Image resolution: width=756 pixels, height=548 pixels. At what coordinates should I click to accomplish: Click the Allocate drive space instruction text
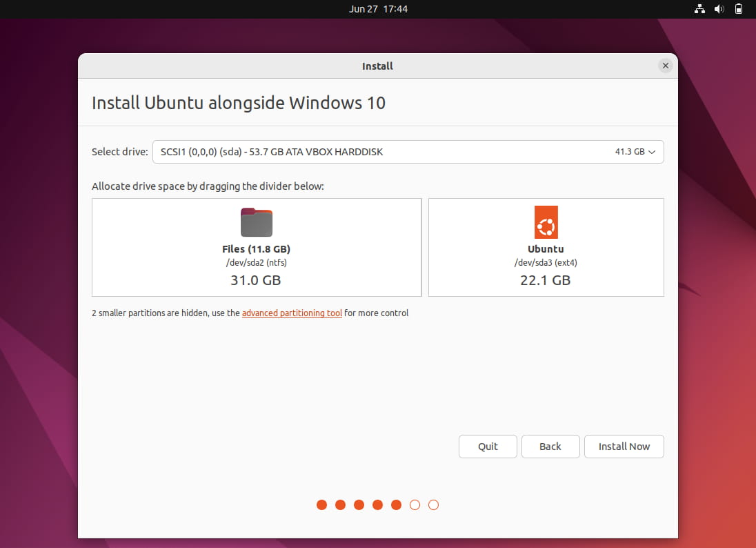point(208,186)
